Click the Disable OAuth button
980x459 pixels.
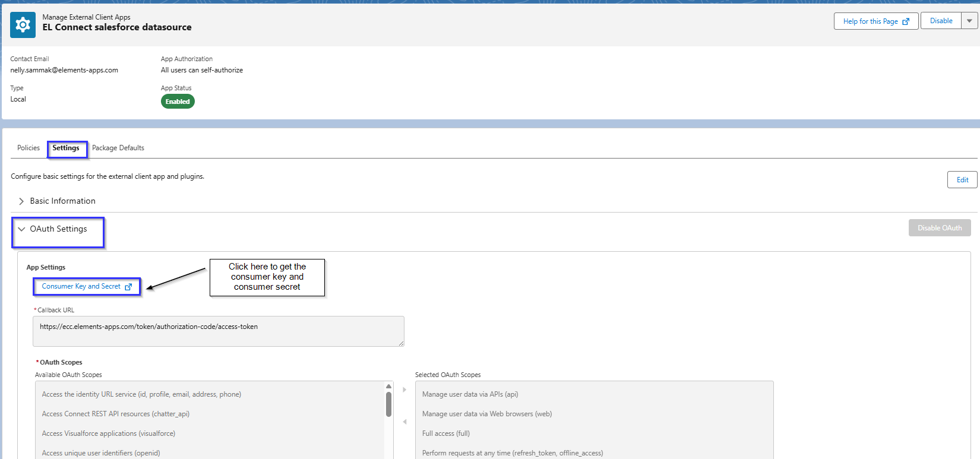click(x=940, y=228)
